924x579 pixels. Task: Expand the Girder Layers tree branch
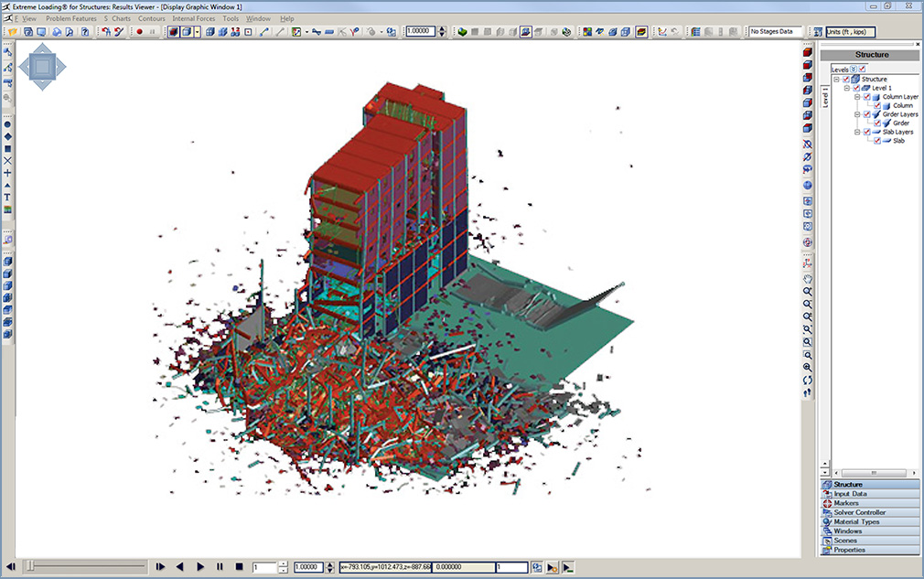coord(857,114)
